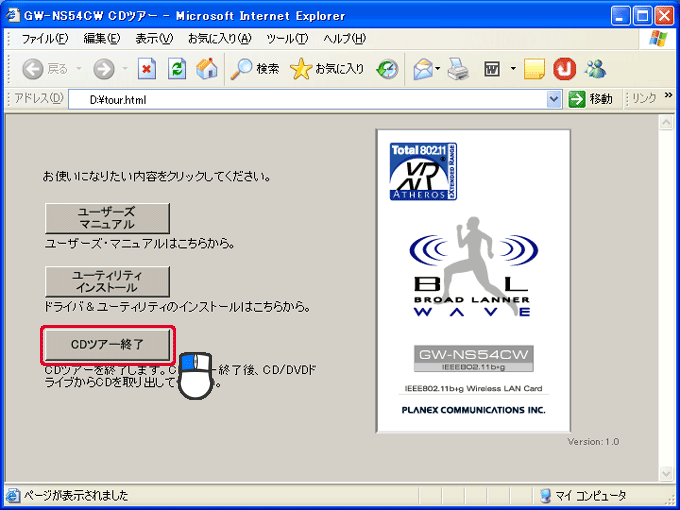Click the IEEE802.11b+g Wireless LAN Card text
Viewport: 680px width, 510px height.
[x=473, y=389]
